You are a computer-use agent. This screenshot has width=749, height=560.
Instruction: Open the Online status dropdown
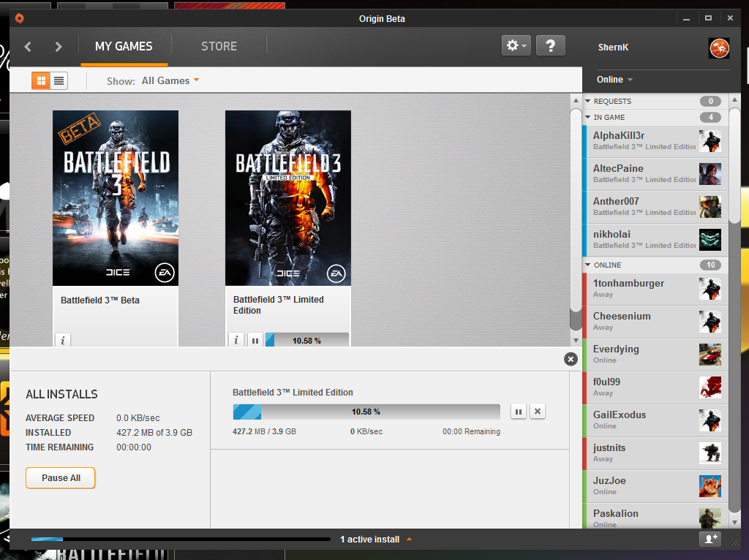(x=614, y=80)
